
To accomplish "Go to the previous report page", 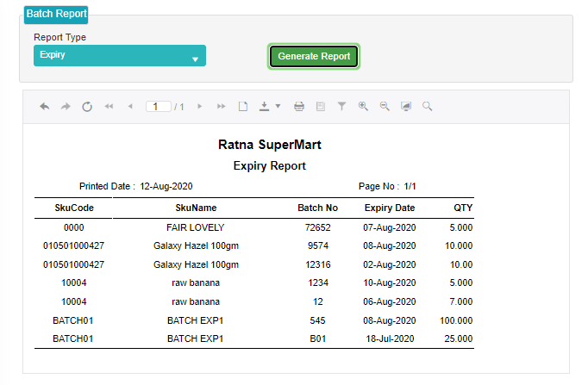I will 130,106.
